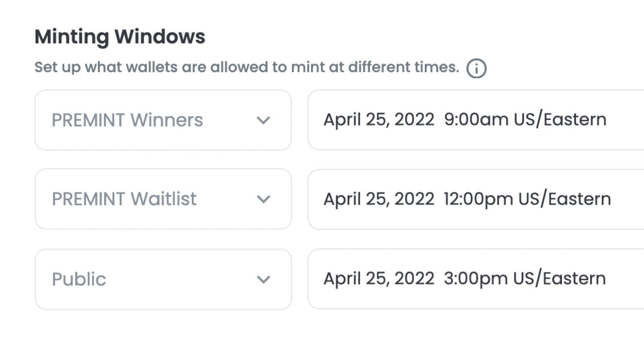Click US/Eastern timezone in PREMINT Winners row
The image size is (644, 340).
[x=560, y=120]
